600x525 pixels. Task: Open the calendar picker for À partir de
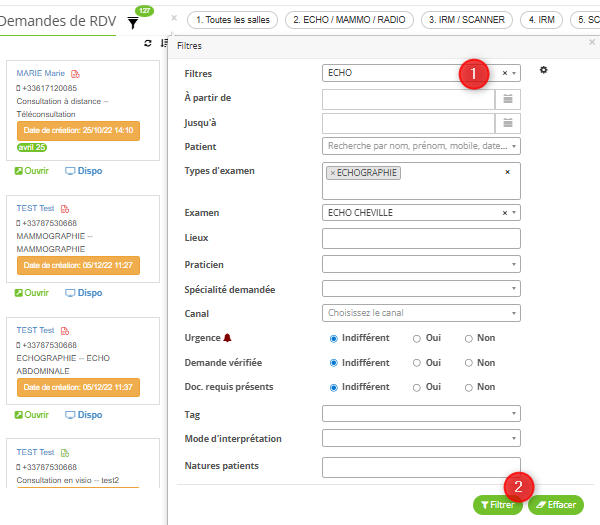tap(508, 98)
